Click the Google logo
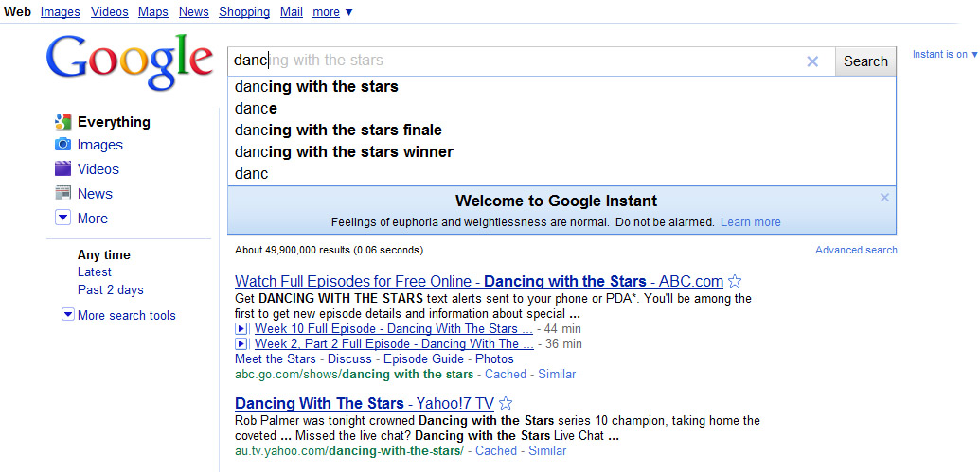This screenshot has width=980, height=472. coord(130,61)
